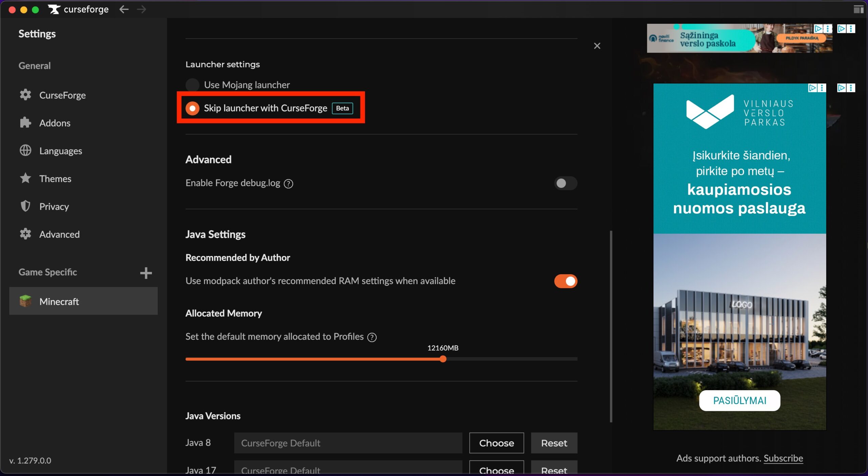Go forward with the right arrow
868x476 pixels.
tap(141, 9)
